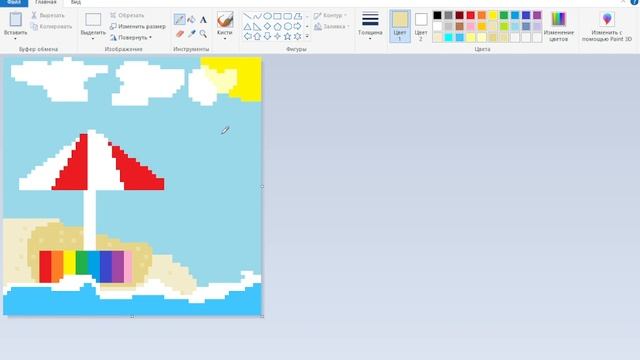Pick the Left arrow shape

(247, 36)
